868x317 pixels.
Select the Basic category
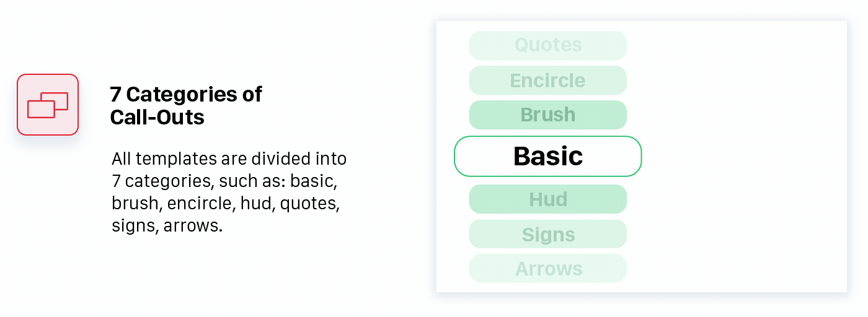(x=548, y=157)
